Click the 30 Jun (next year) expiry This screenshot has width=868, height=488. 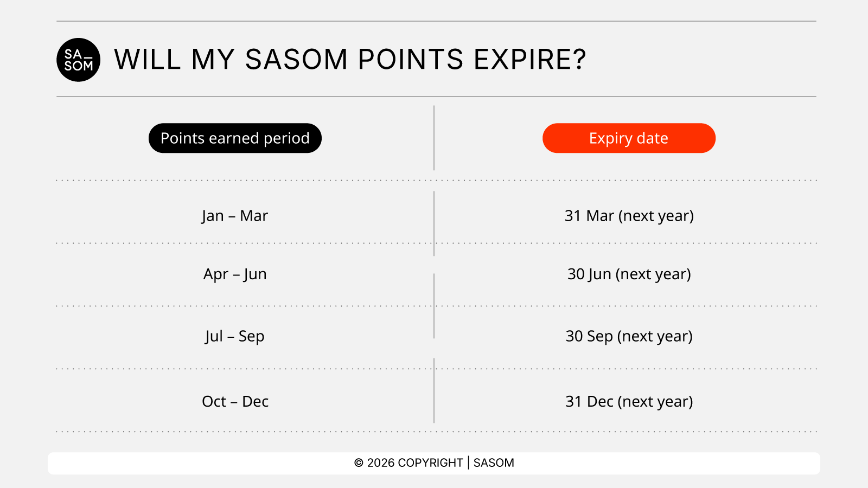[629, 274]
